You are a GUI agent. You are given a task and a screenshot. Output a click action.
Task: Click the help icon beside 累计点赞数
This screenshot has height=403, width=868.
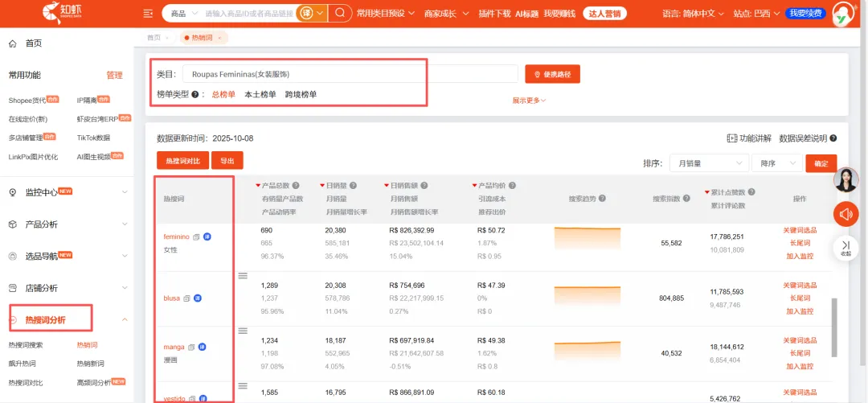click(752, 192)
